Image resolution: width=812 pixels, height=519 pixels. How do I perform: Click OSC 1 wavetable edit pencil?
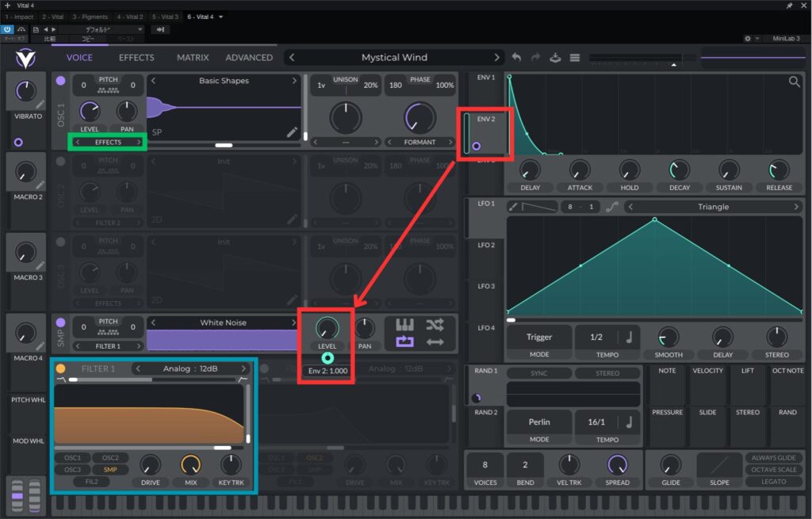(x=293, y=132)
